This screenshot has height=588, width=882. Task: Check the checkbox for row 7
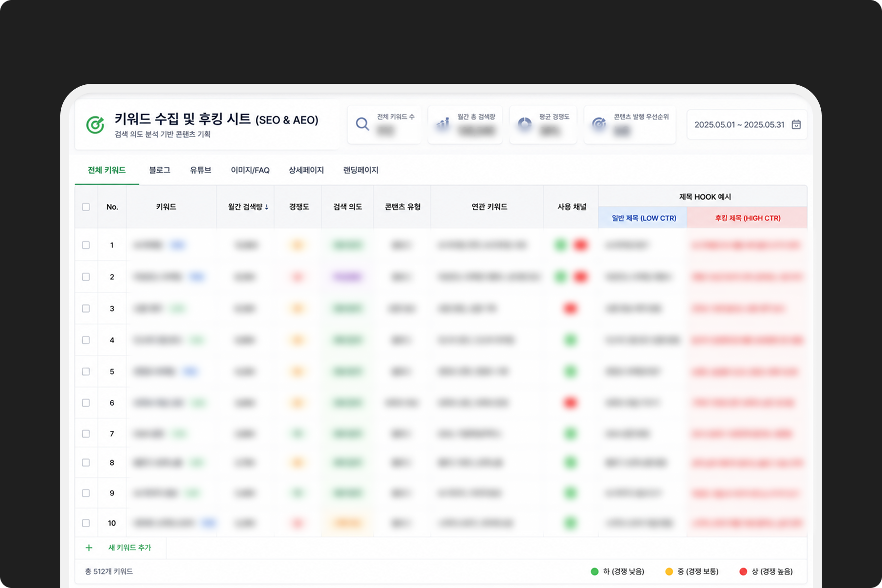coord(86,434)
